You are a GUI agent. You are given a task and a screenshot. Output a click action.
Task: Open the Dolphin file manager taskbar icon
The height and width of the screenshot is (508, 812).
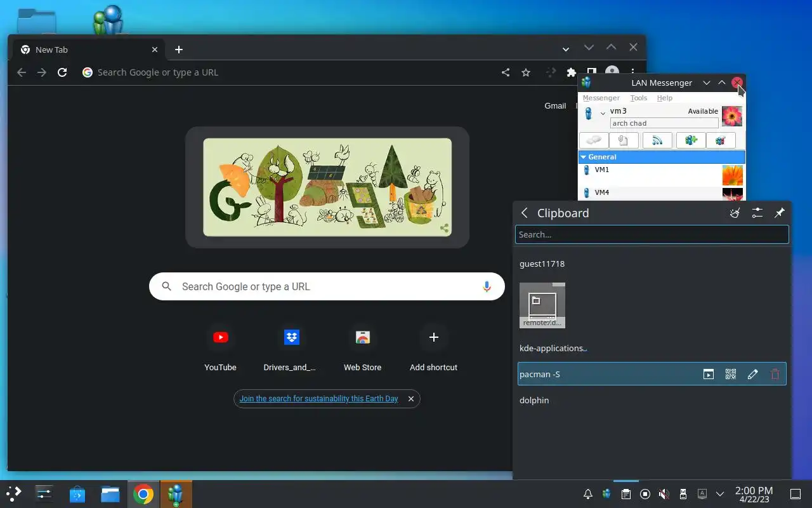pyautogui.click(x=110, y=493)
